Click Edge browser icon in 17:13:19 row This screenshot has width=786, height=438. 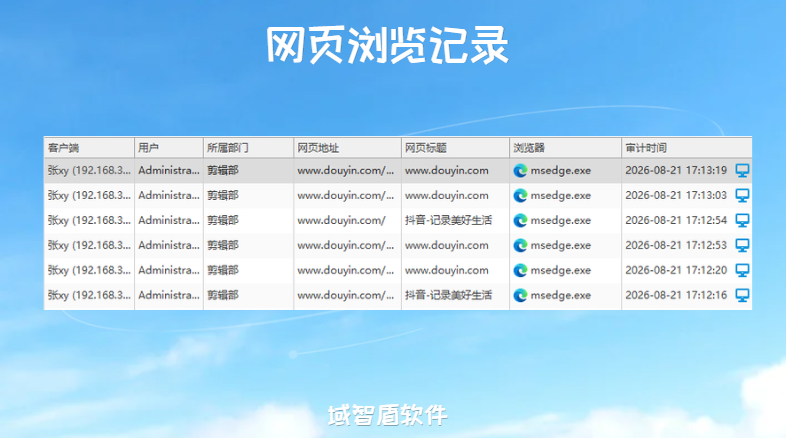520,171
